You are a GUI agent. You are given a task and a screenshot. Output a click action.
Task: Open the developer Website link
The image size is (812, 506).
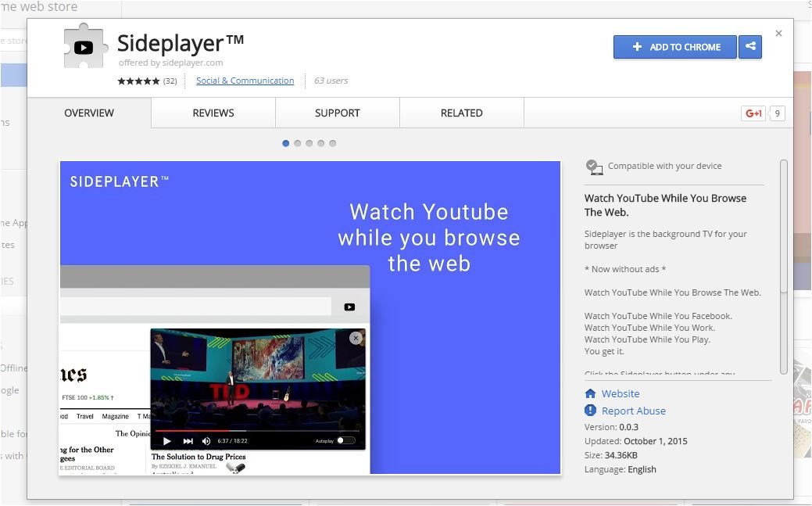point(621,393)
